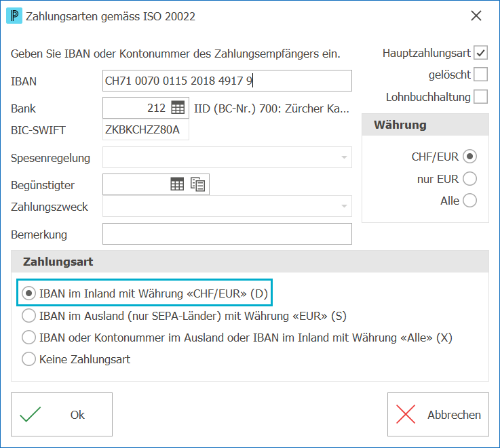Open Begünstigter lookup table icon
The image size is (500, 448).
tap(177, 184)
